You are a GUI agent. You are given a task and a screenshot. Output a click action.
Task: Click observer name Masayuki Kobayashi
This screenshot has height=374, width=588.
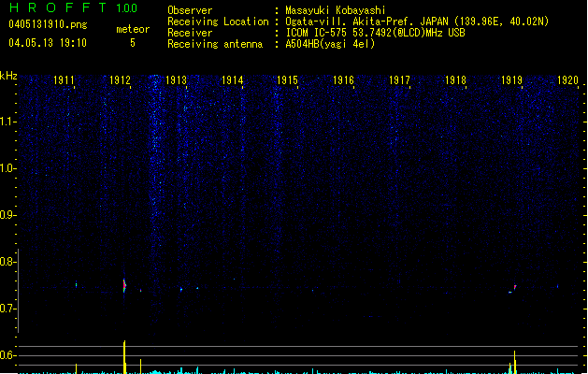click(336, 10)
